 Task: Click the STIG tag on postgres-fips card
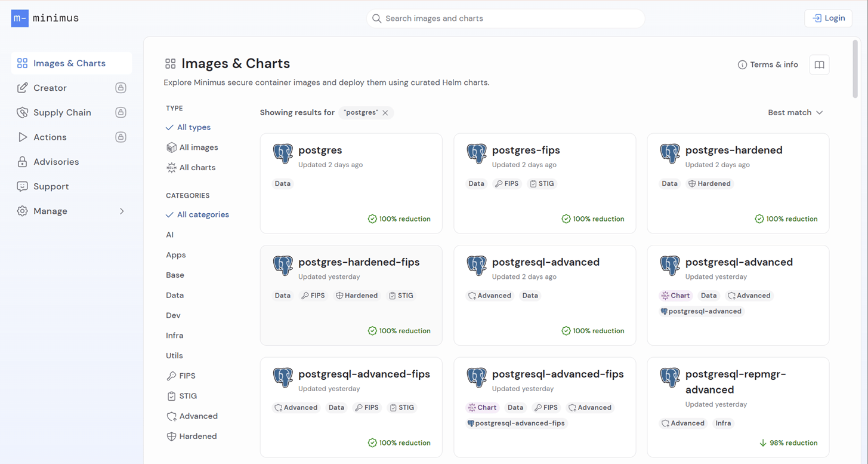542,184
